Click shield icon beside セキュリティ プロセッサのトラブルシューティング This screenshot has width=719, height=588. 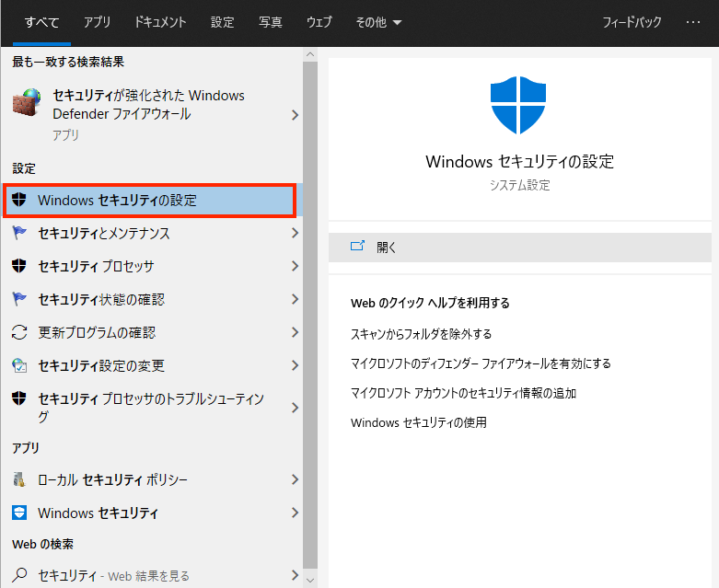[x=18, y=398]
